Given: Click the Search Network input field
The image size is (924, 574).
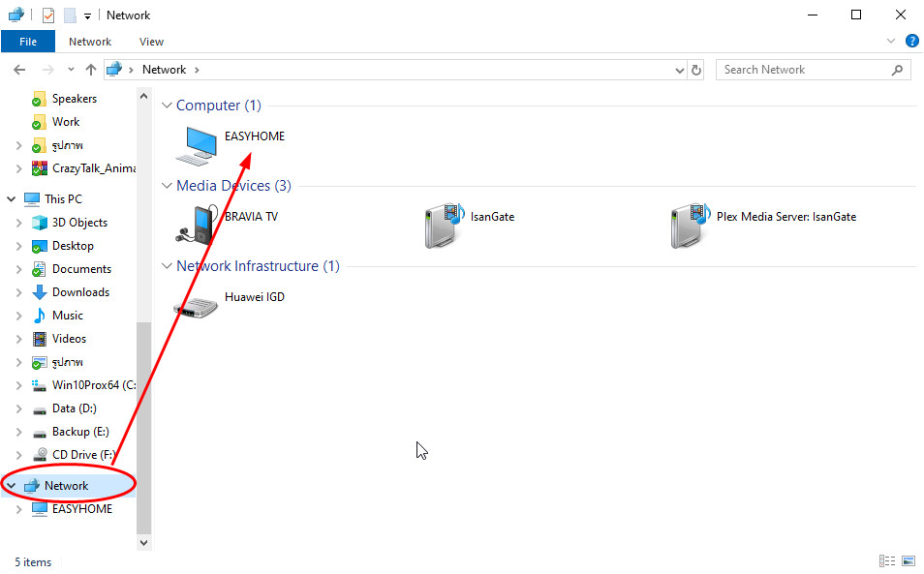Looking at the screenshot, I should tap(804, 70).
